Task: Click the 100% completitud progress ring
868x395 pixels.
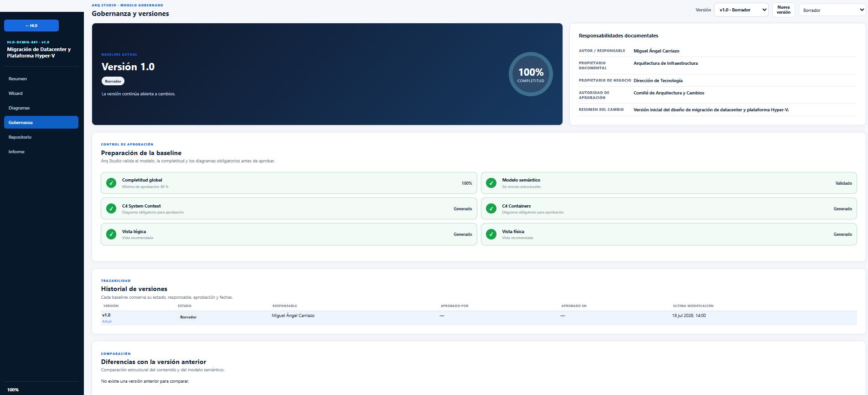Action: 531,74
